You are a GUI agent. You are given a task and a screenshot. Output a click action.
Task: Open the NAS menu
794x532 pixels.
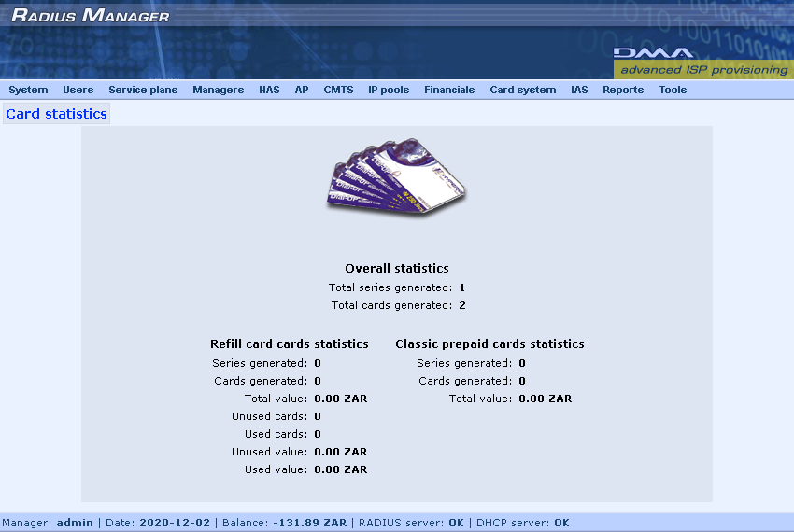(269, 90)
